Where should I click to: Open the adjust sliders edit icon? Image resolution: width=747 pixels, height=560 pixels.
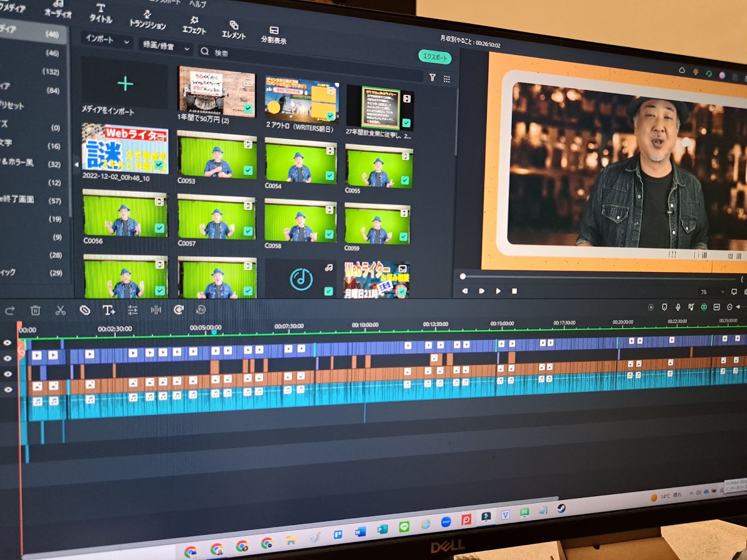tap(133, 310)
